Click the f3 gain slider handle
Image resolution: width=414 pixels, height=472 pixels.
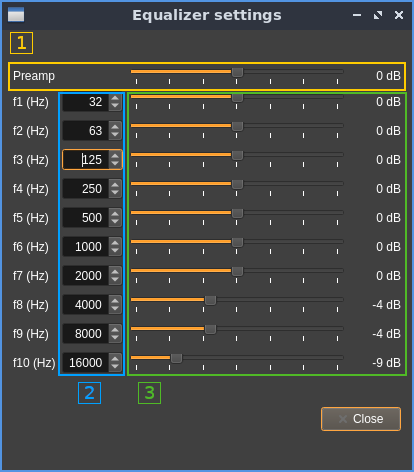point(237,156)
